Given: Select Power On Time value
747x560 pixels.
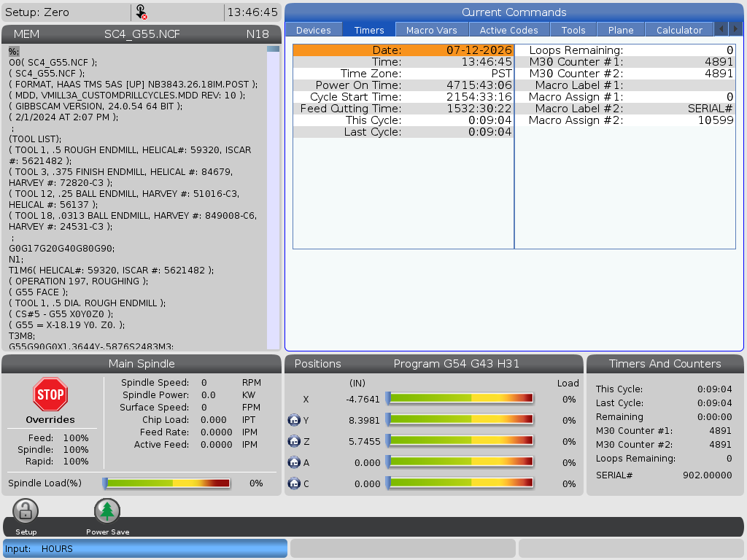Looking at the screenshot, I should click(479, 85).
